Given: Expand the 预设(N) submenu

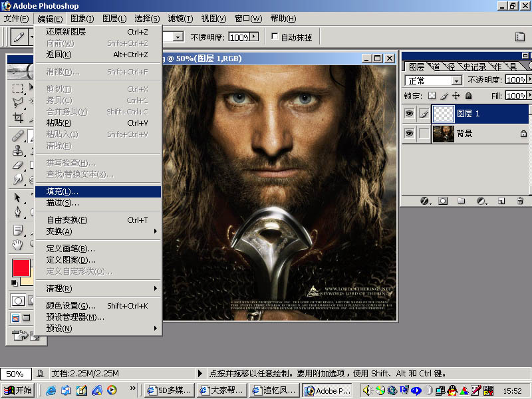Looking at the screenshot, I should (x=98, y=329).
